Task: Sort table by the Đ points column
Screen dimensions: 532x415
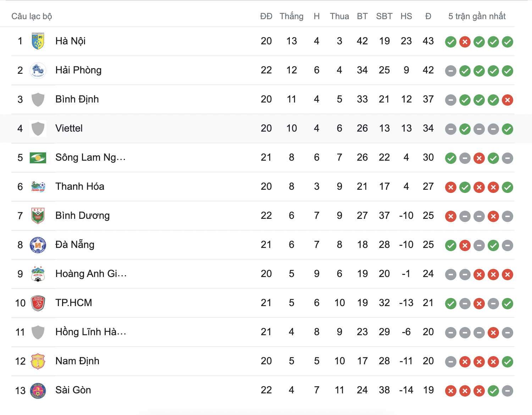Action: (428, 16)
